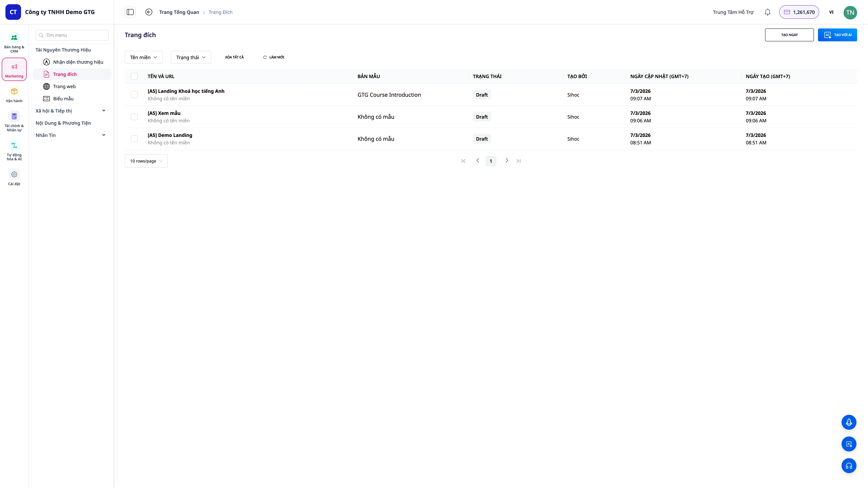Click the headset support floating button
Screen dimensions: 868x488
pos(849,466)
